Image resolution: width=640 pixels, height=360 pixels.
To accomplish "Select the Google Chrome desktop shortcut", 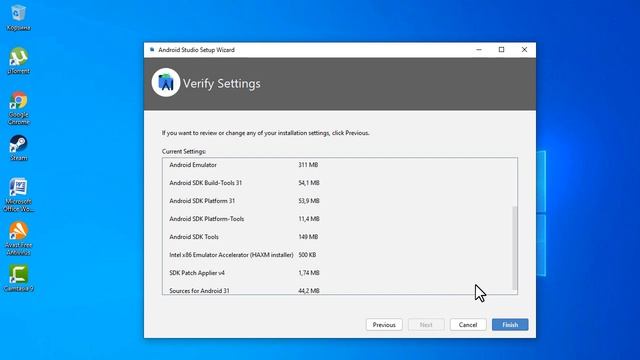I will pyautogui.click(x=18, y=108).
